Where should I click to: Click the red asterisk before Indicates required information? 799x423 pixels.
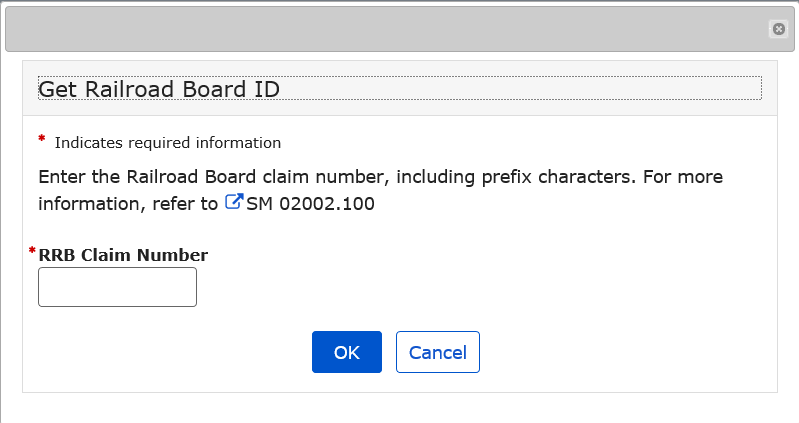(42, 139)
